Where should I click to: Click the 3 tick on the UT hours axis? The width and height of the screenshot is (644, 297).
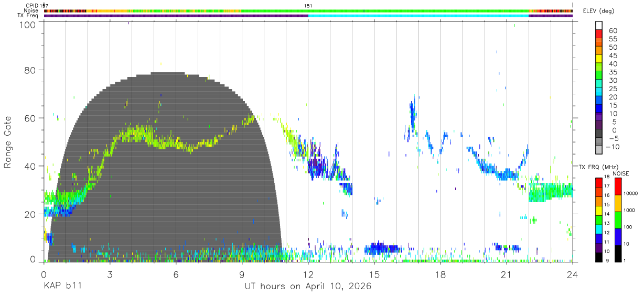(110, 274)
